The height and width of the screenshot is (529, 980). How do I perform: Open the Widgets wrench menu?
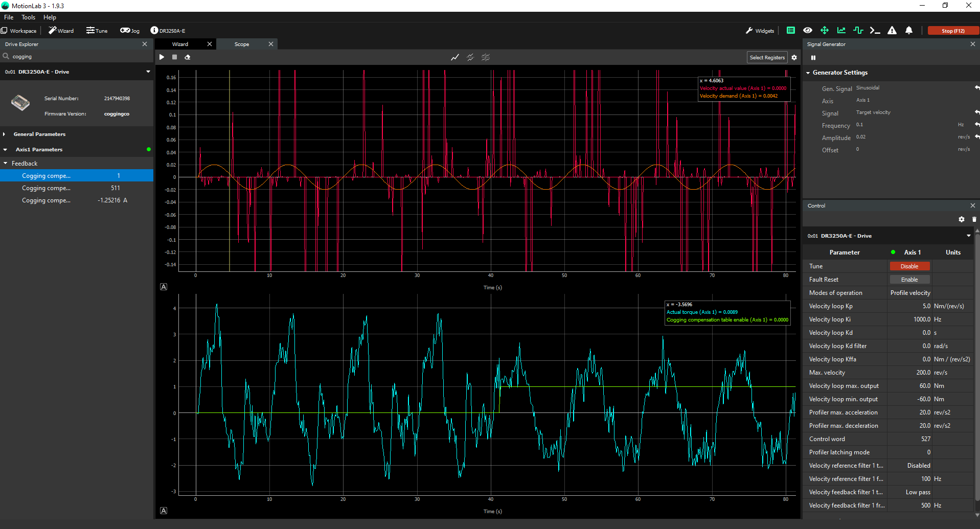(760, 30)
